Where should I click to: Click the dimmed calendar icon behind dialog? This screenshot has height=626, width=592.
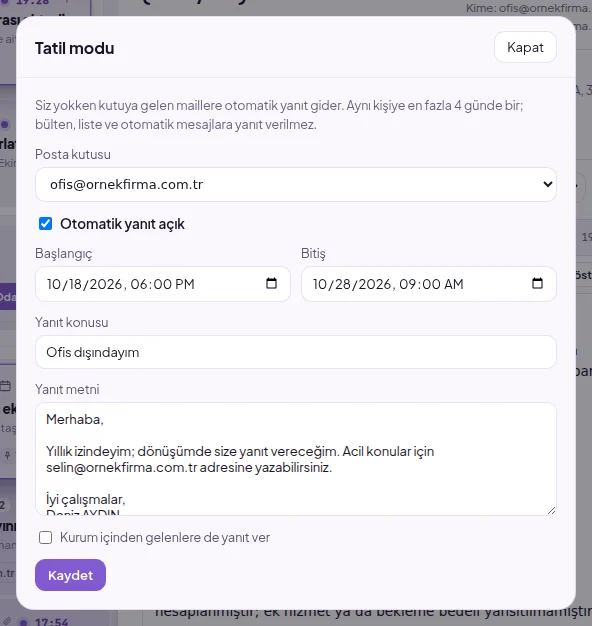tap(6, 386)
